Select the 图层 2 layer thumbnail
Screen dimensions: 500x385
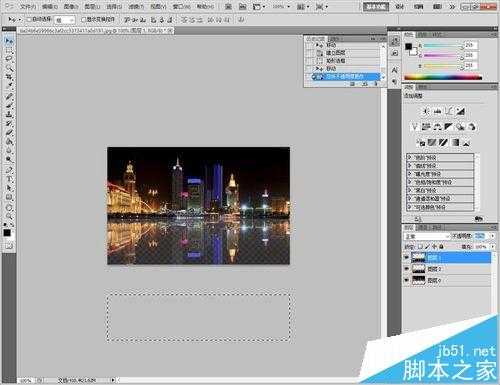pos(419,269)
